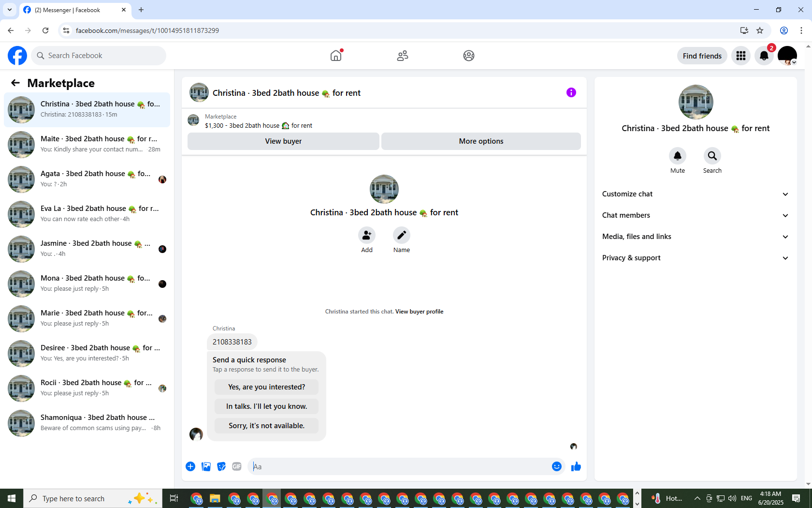Open Desiree conversation in the list
Image resolution: width=812 pixels, height=508 pixels.
pyautogui.click(x=87, y=354)
